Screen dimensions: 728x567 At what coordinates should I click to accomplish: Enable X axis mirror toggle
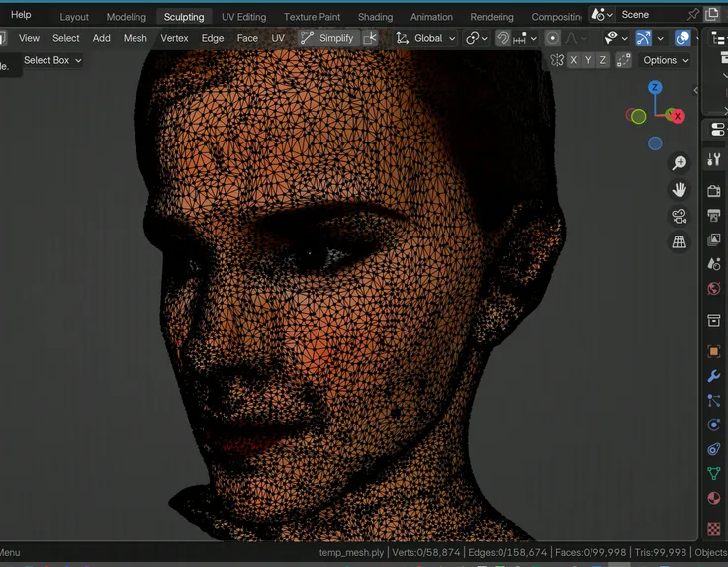click(x=573, y=60)
